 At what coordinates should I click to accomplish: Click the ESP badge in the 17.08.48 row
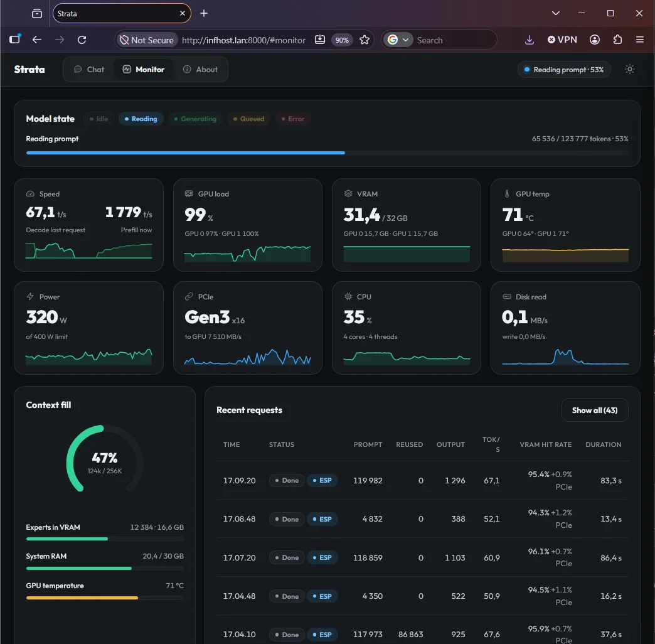pos(322,519)
